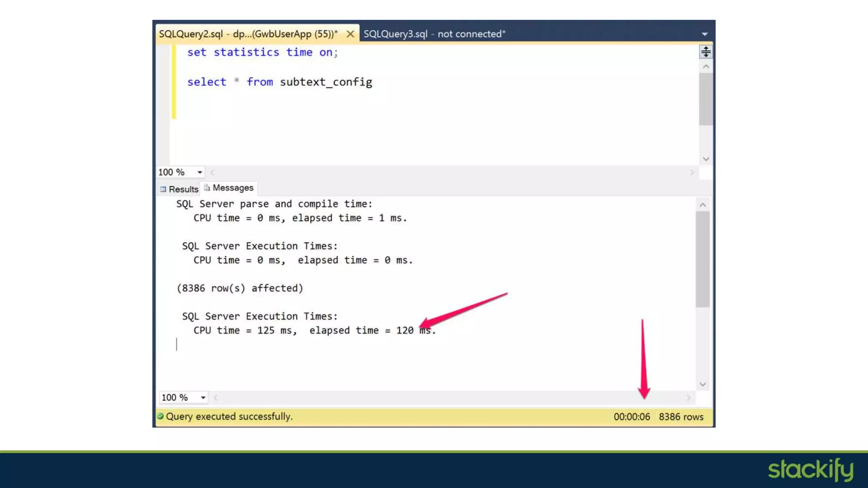Place cursor on the select statement line
Screen dimensions: 868x488
click(x=280, y=82)
